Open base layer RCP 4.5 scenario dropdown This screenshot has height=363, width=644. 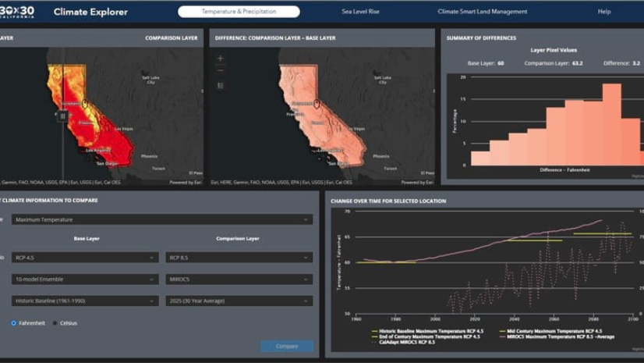click(x=85, y=258)
